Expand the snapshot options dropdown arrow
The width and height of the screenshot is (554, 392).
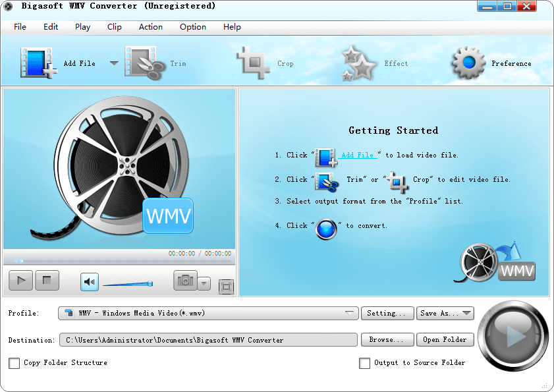pyautogui.click(x=204, y=283)
